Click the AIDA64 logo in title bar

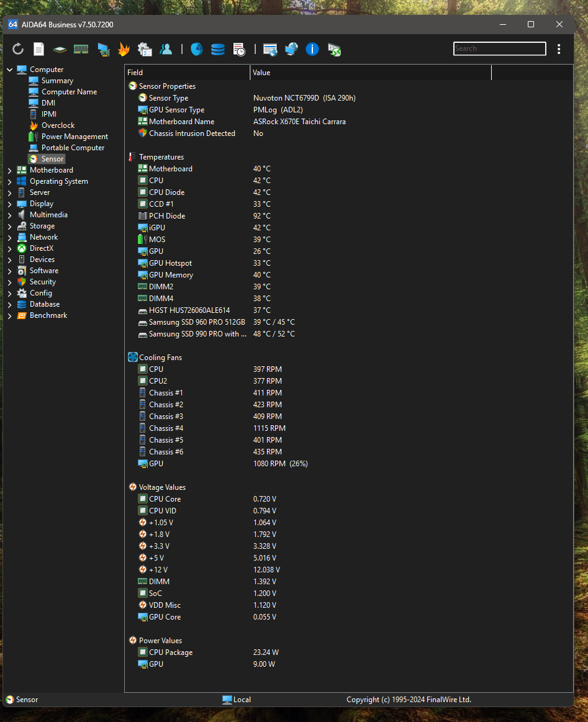(13, 24)
